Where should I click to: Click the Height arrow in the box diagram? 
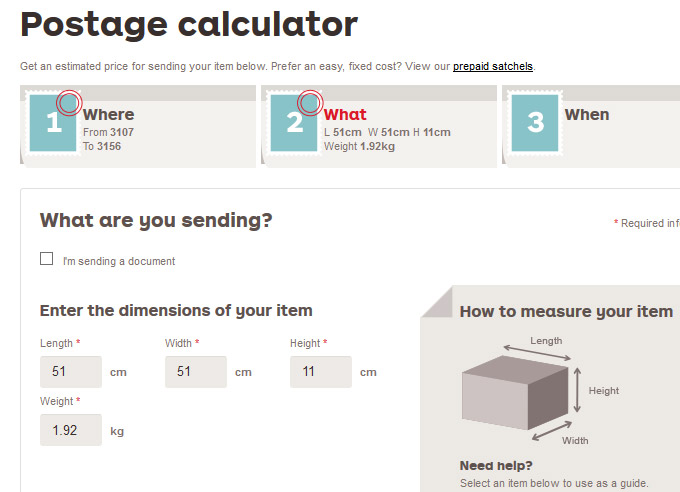[578, 390]
